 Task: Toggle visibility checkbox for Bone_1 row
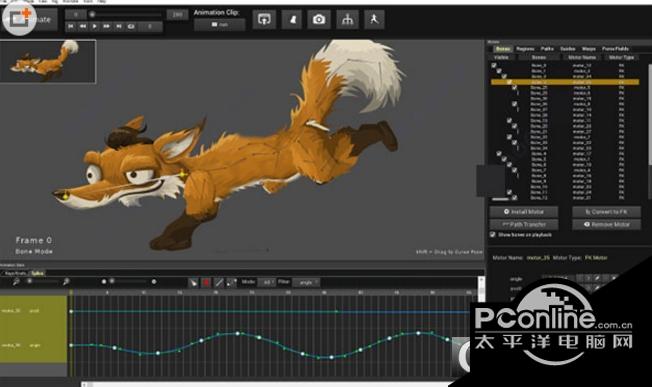tap(499, 71)
